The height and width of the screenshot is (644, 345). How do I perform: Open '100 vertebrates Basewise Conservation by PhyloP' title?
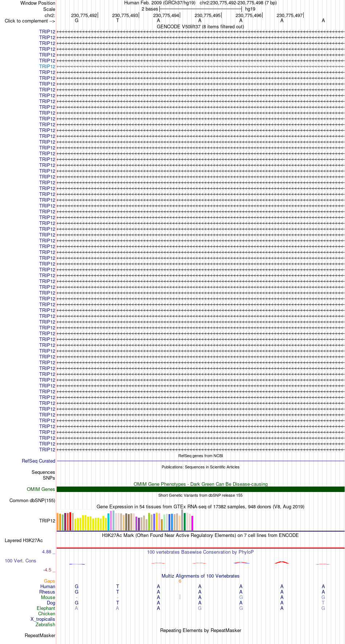200,552
